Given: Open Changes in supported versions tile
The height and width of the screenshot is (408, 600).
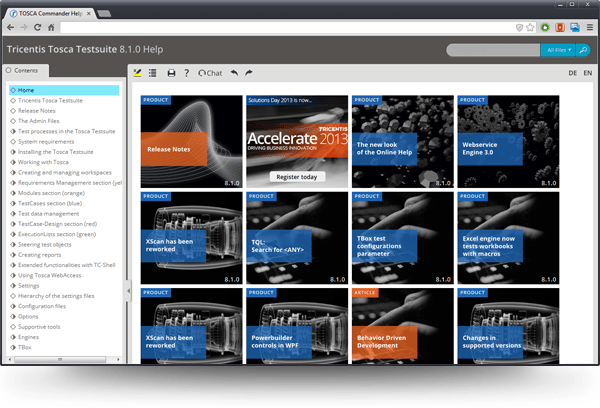Looking at the screenshot, I should (508, 326).
